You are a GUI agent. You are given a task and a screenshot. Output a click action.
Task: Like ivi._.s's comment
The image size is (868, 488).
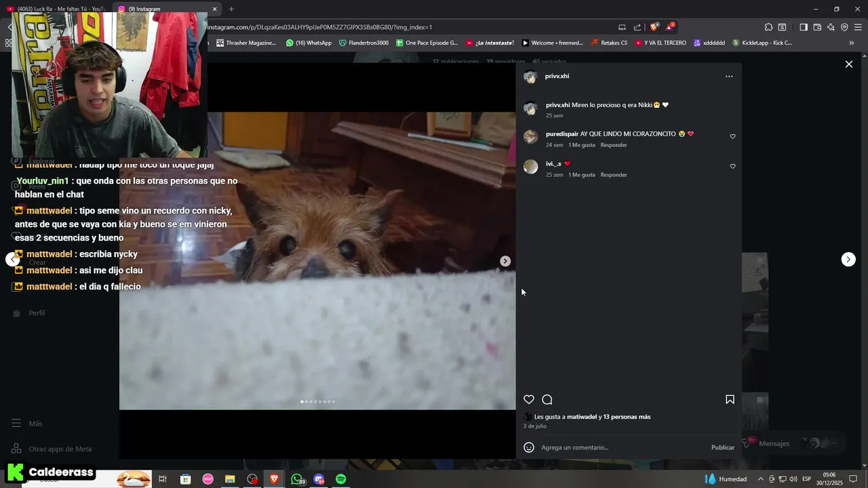(732, 167)
